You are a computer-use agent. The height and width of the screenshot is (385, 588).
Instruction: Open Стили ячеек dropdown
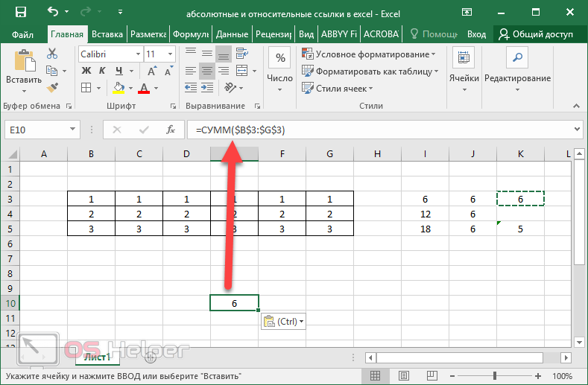(x=338, y=89)
